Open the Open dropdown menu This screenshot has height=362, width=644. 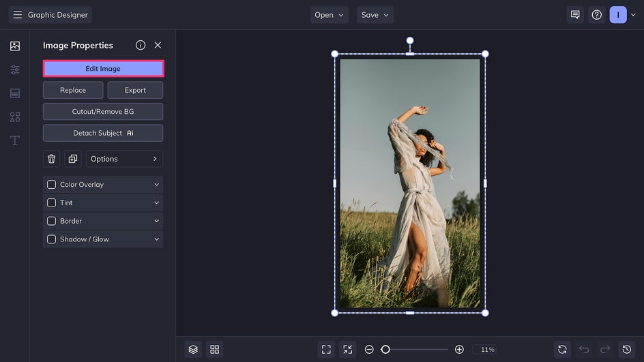[x=330, y=15]
